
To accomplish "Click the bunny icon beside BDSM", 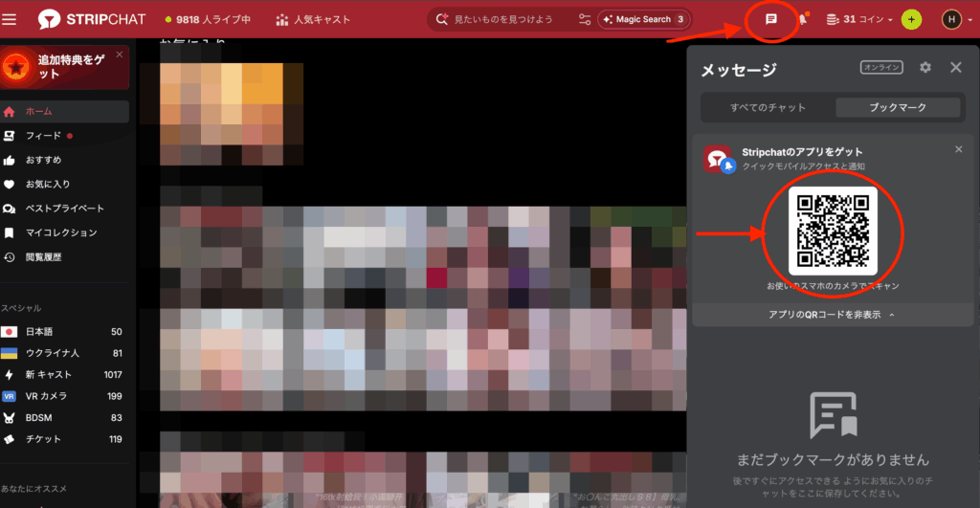I will coord(9,418).
